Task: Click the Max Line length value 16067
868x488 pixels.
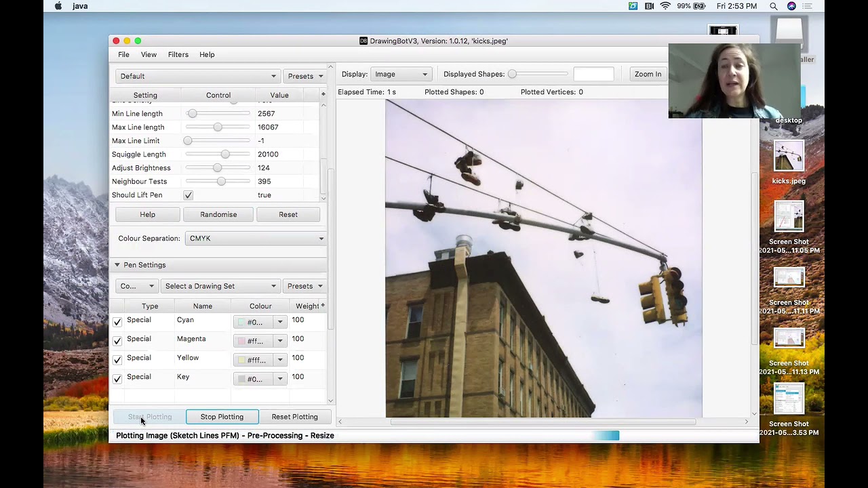Action: pyautogui.click(x=268, y=127)
